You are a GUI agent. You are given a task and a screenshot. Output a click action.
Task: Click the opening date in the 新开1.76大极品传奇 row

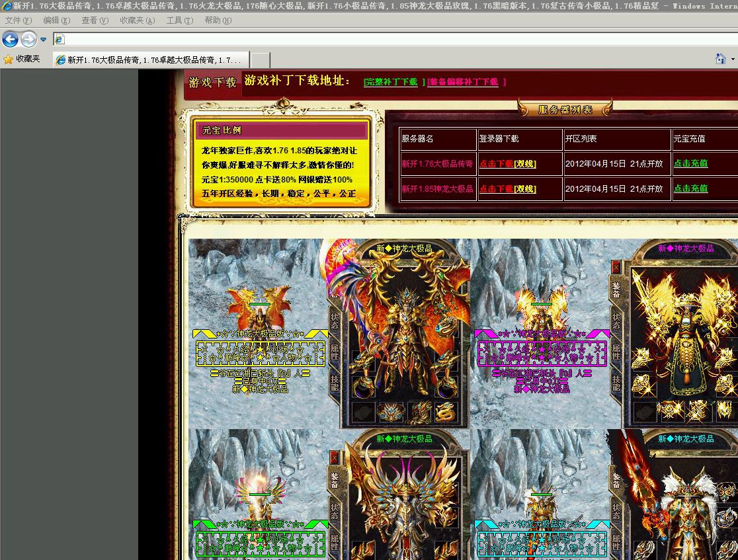(x=614, y=164)
